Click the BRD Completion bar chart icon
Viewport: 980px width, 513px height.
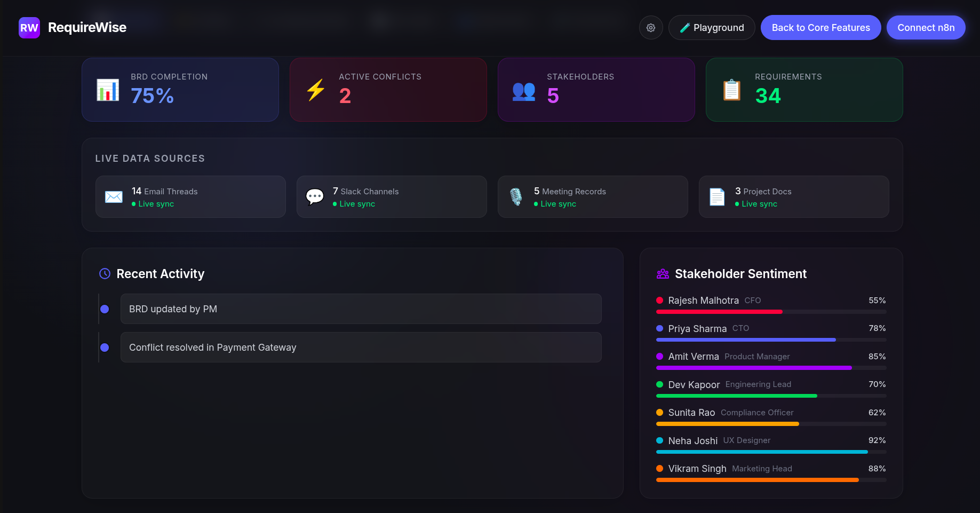tap(108, 90)
